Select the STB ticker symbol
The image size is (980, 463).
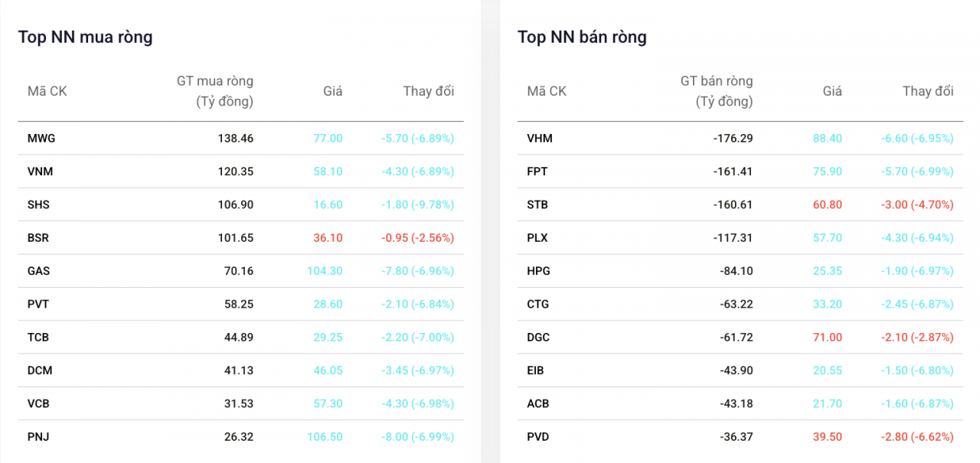point(537,204)
